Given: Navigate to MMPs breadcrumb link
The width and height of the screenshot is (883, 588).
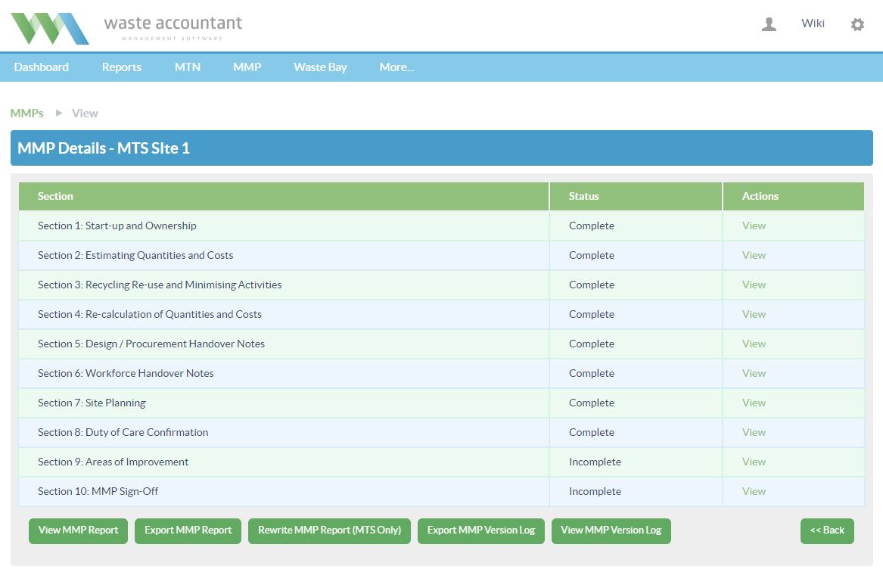Looking at the screenshot, I should pyautogui.click(x=26, y=114).
